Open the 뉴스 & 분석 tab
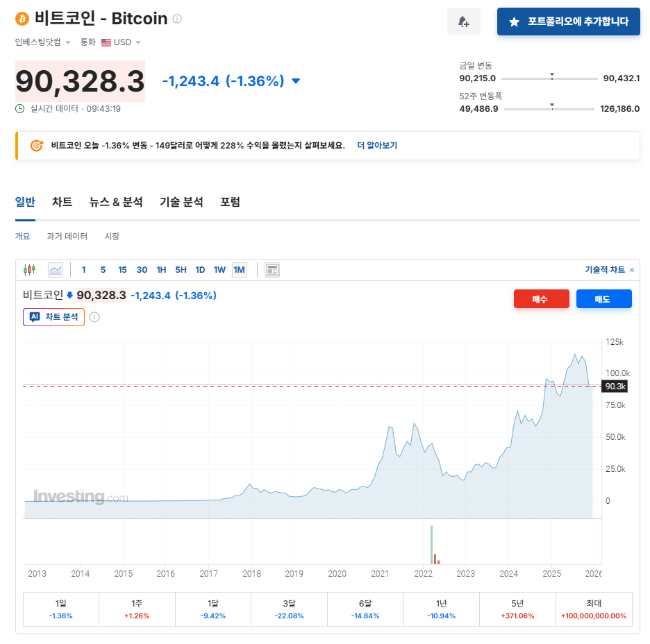 [116, 202]
